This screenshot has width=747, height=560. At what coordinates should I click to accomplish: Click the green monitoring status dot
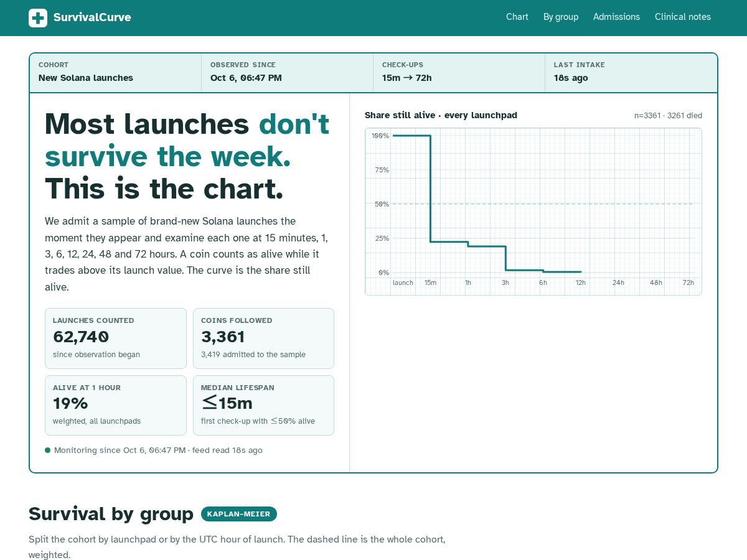48,450
